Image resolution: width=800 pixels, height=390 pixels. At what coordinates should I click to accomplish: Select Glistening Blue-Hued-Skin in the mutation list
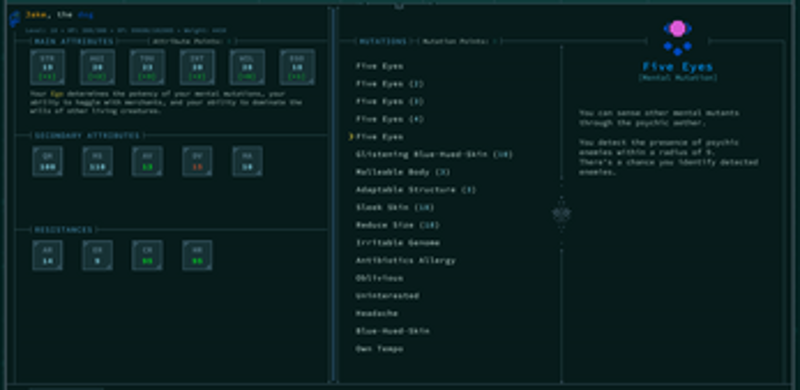coord(434,154)
